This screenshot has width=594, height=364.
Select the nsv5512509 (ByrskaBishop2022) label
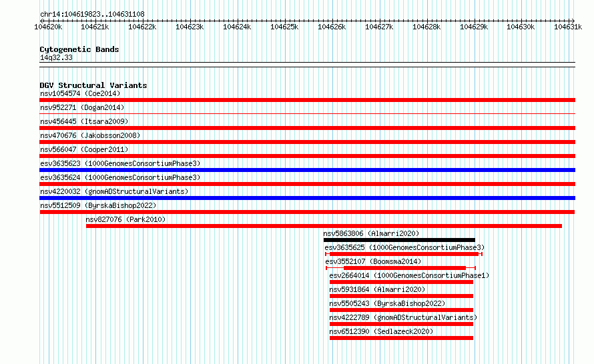pos(98,205)
